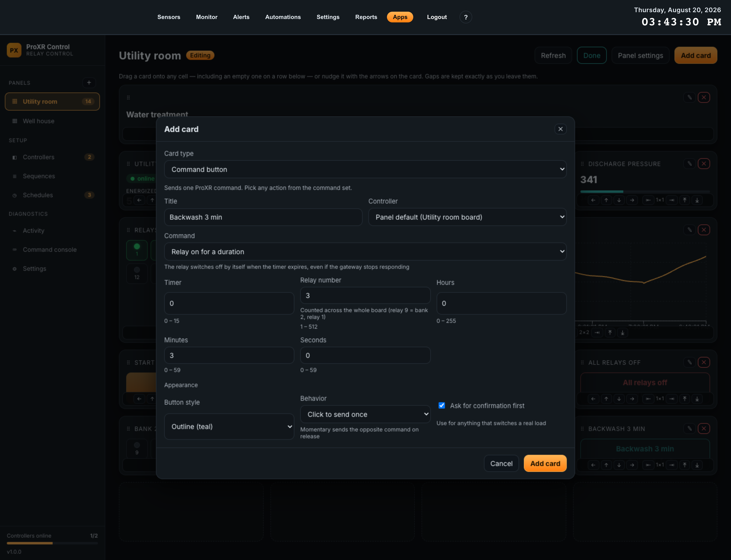
Task: Grab the Discharge Pressure drag handle
Action: click(582, 164)
